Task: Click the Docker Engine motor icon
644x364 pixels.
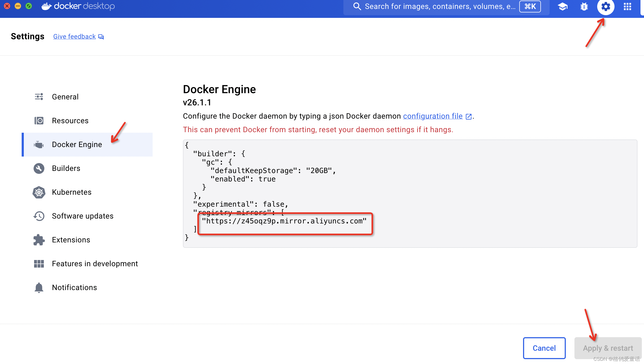Action: [x=39, y=145]
